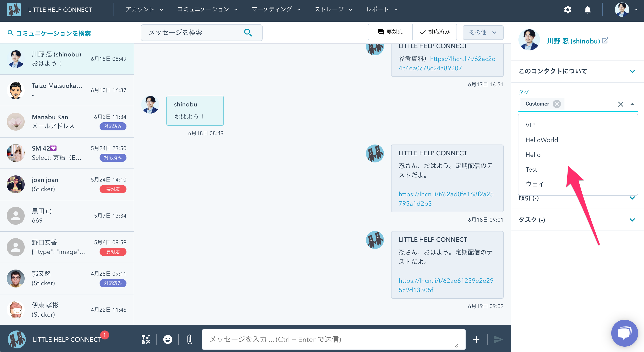
Task: Click the notification badge 1 on bottom account
Action: click(x=104, y=335)
